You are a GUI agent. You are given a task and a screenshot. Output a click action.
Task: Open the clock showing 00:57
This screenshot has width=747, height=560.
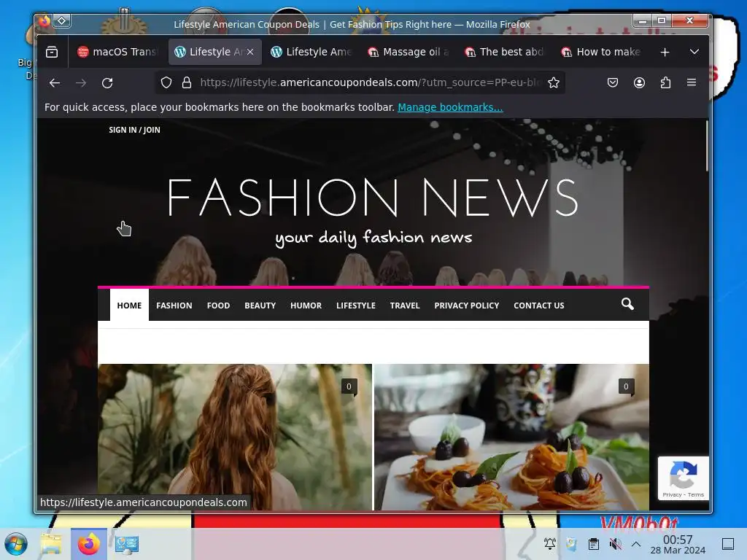pyautogui.click(x=678, y=544)
